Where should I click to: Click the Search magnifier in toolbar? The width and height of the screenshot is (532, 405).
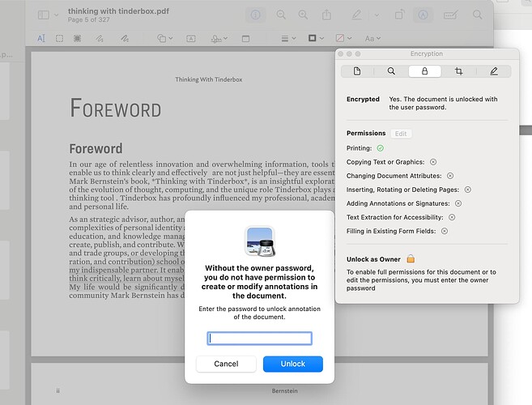tap(478, 15)
